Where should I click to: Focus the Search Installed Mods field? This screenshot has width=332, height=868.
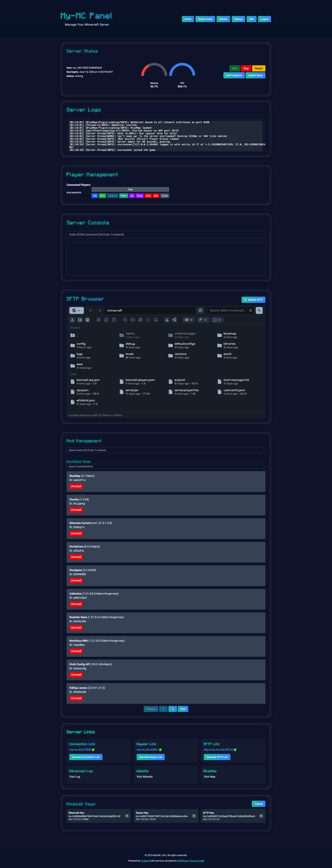click(165, 466)
